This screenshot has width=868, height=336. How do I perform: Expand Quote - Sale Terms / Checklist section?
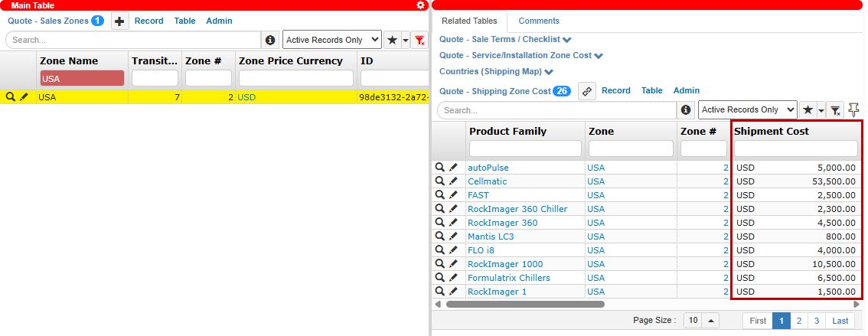click(x=567, y=40)
